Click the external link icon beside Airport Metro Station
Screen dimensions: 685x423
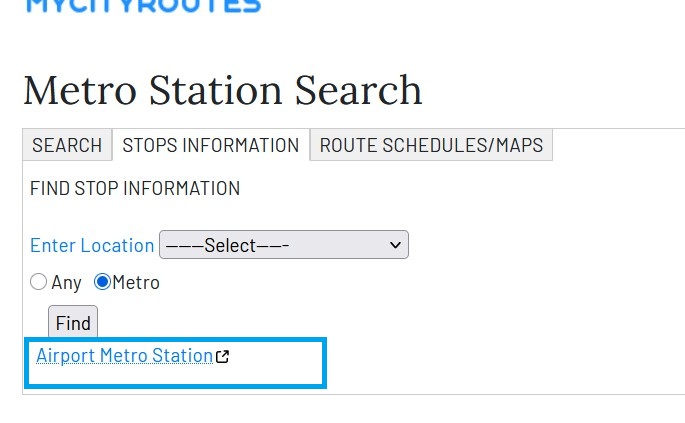(x=223, y=356)
